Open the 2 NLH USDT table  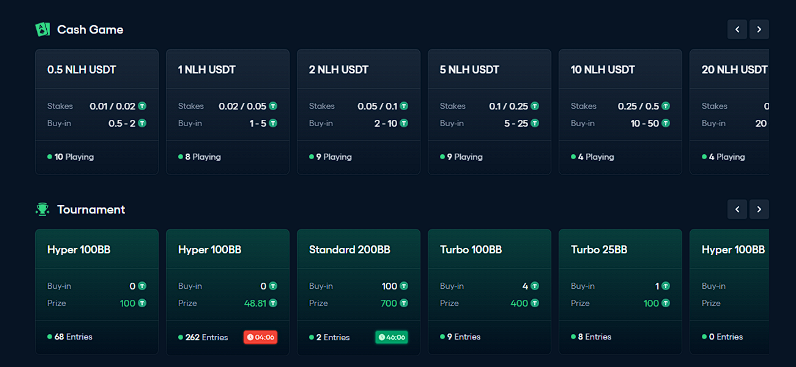pyautogui.click(x=359, y=112)
